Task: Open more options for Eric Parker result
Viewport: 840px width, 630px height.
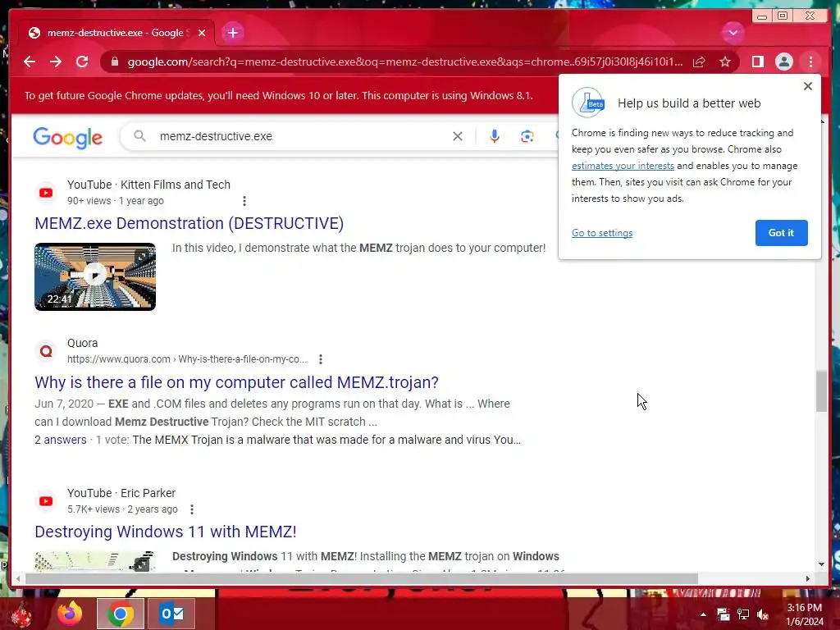Action: click(x=192, y=509)
